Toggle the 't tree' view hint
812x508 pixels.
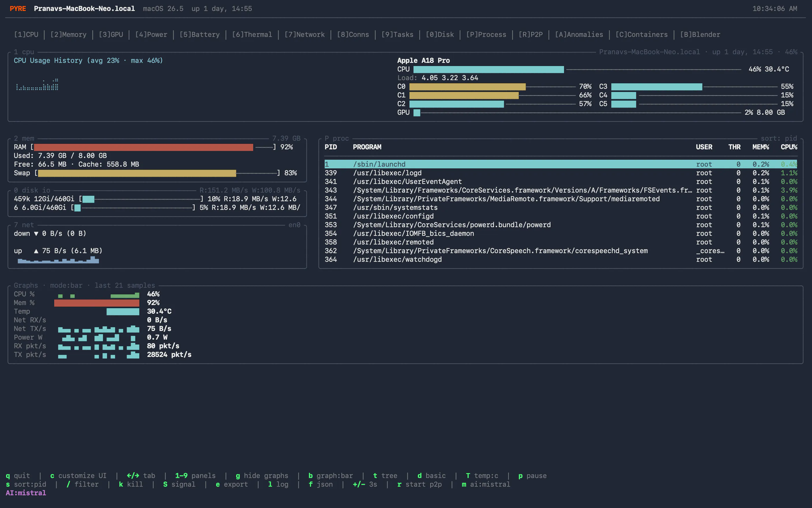click(385, 476)
